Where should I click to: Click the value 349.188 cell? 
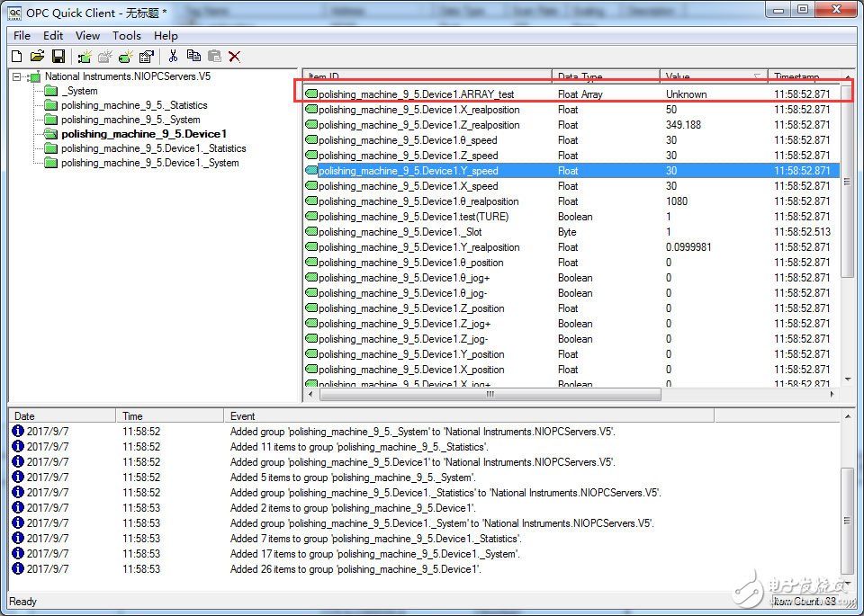click(x=683, y=125)
